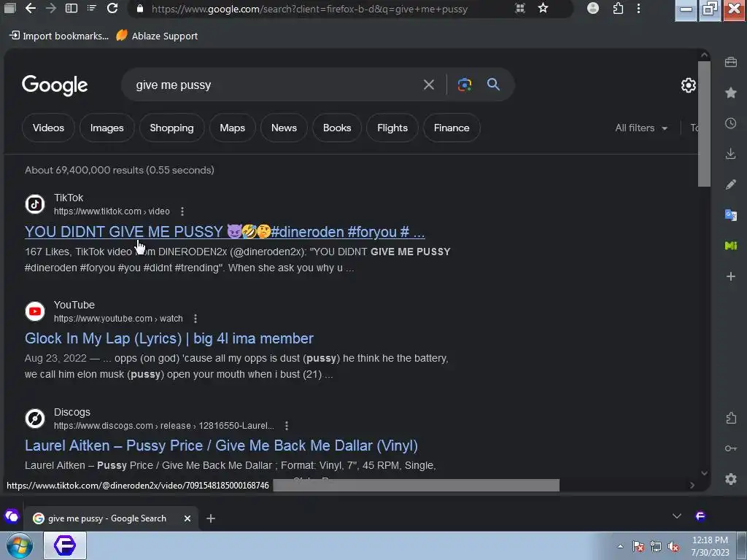This screenshot has width=747, height=560.
Task: Click scrollbar down arrow
Action: coord(704,472)
